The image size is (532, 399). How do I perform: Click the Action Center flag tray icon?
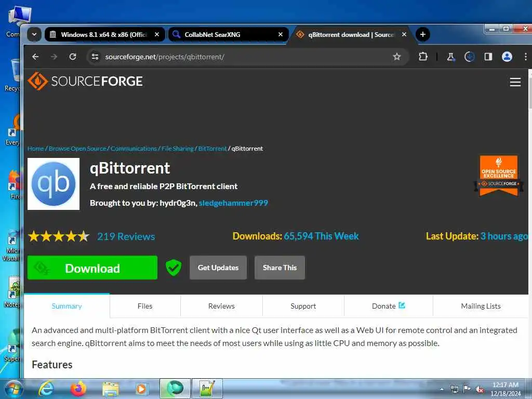tap(467, 390)
